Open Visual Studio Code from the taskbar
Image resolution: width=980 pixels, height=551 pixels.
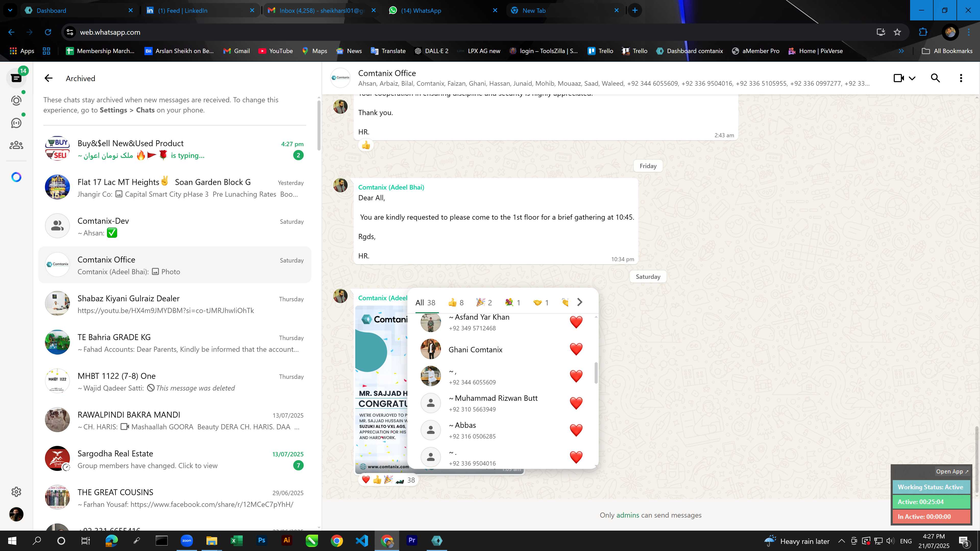(362, 541)
